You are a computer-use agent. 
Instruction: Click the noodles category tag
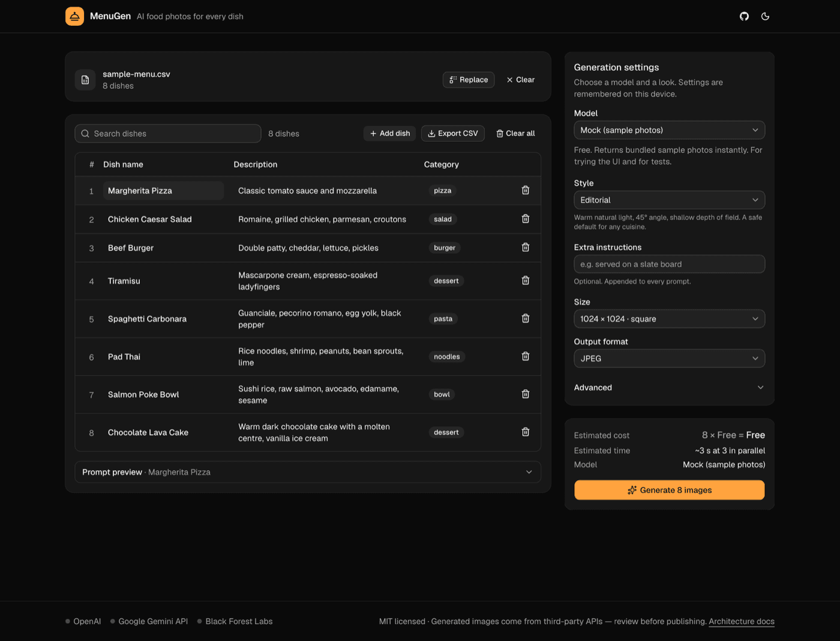click(447, 356)
